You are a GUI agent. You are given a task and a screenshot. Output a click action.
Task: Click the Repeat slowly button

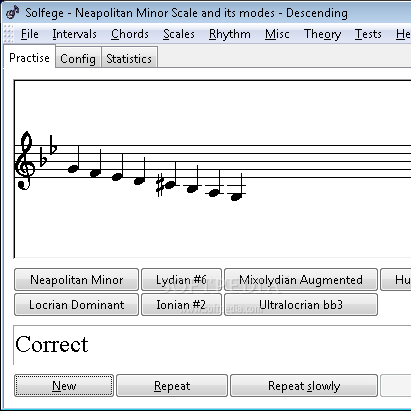pyautogui.click(x=304, y=386)
